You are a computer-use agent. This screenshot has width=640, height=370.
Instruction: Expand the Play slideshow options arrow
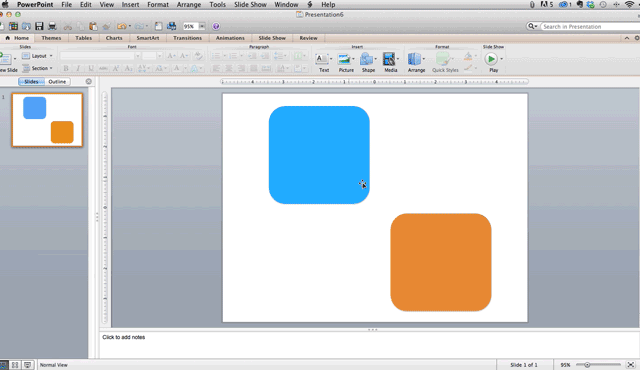click(x=501, y=59)
